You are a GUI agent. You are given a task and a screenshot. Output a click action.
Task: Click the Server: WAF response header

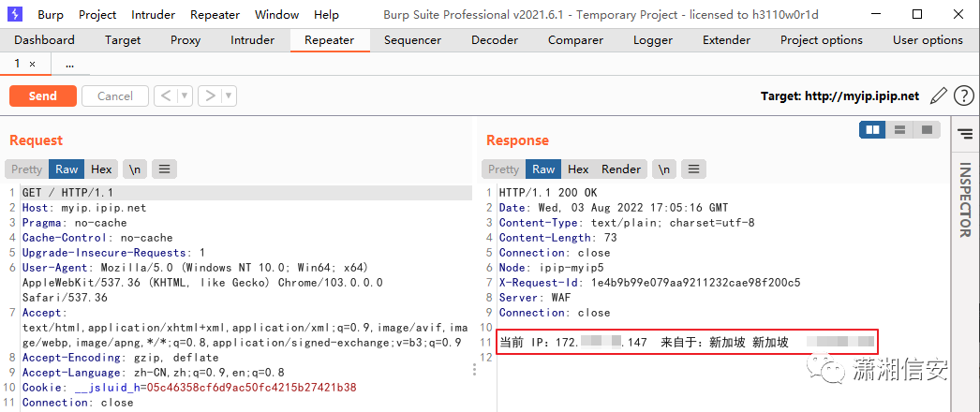click(535, 298)
